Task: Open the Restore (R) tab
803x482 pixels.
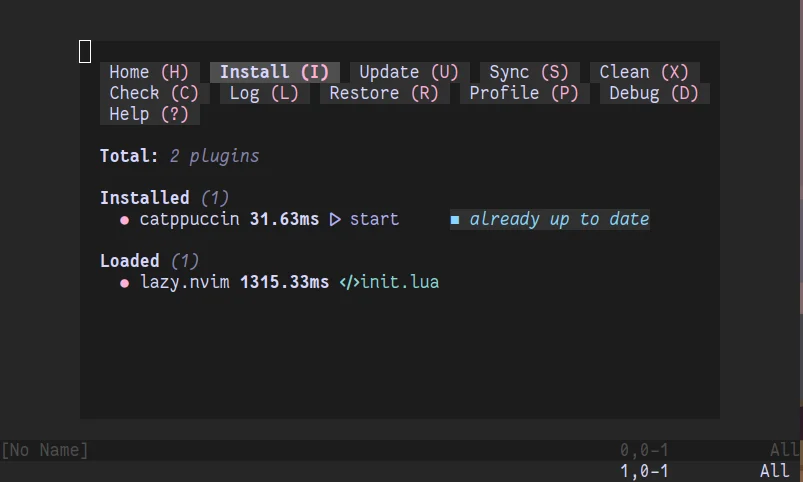Action: [x=384, y=93]
